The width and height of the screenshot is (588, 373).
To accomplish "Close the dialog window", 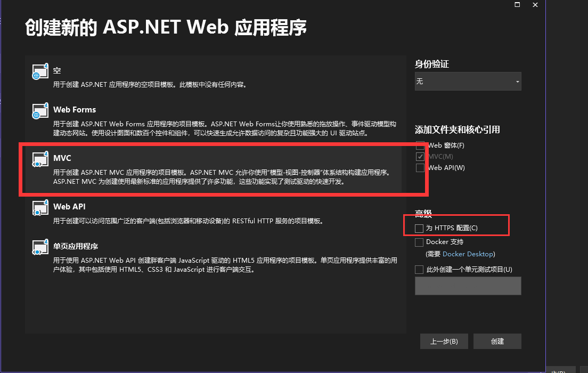I will pyautogui.click(x=535, y=4).
